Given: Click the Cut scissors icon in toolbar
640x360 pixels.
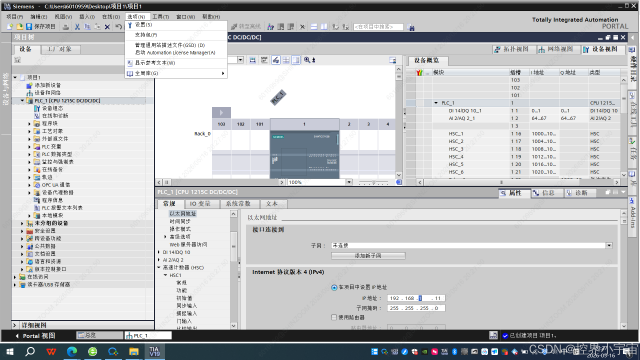Looking at the screenshot, I should pos(77,27).
